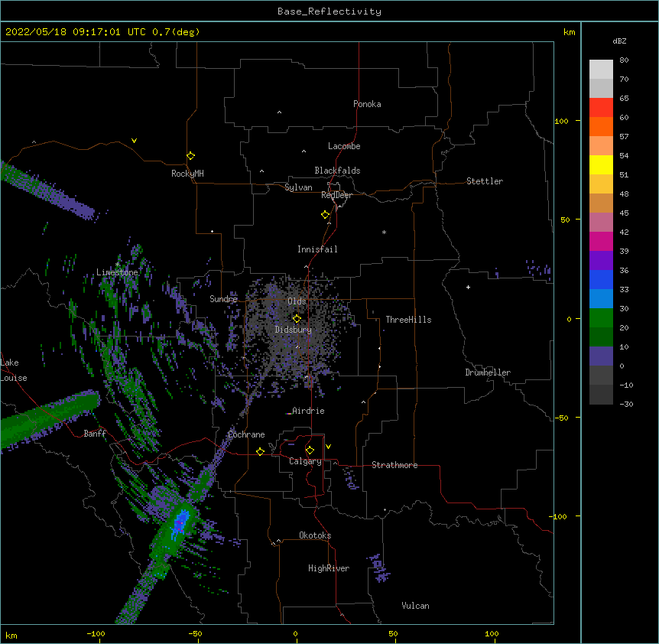Click the Ponoka city label
Viewport: 659px width, 644px height.
[367, 104]
